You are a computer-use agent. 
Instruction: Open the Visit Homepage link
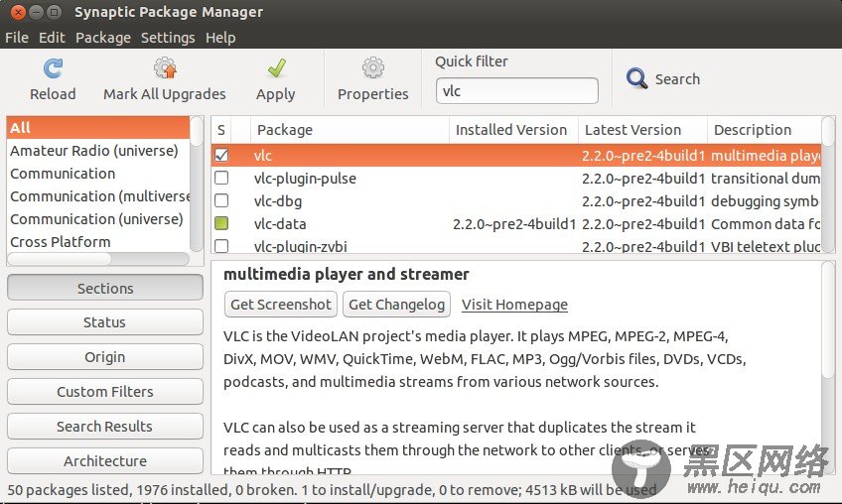coord(514,305)
